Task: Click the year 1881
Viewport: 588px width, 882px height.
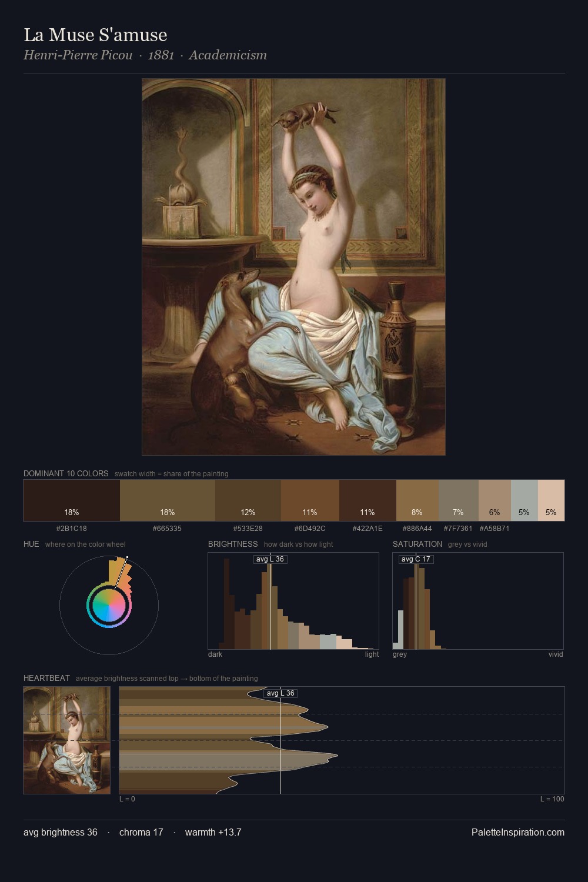Action: pos(161,55)
